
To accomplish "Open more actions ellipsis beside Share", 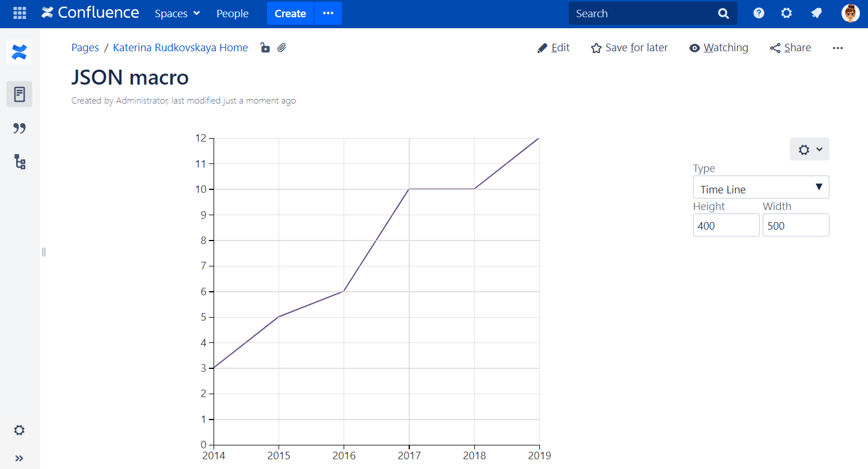I will click(837, 48).
